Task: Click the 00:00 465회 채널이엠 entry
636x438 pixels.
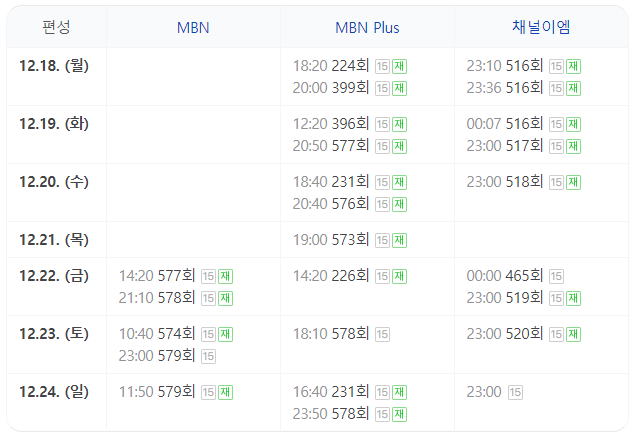Action: [x=515, y=276]
